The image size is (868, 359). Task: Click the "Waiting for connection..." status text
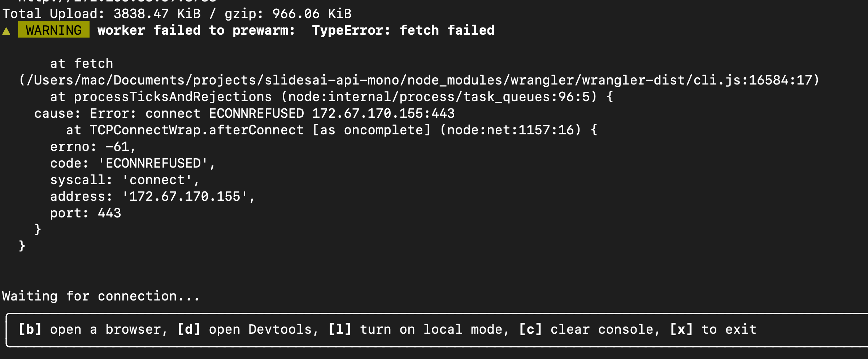pyautogui.click(x=101, y=296)
